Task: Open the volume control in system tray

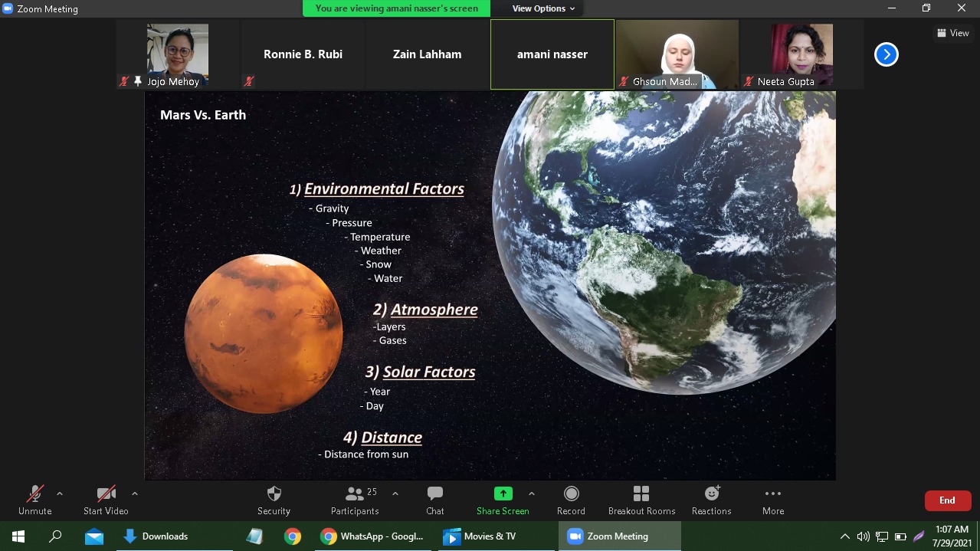Action: 864,536
